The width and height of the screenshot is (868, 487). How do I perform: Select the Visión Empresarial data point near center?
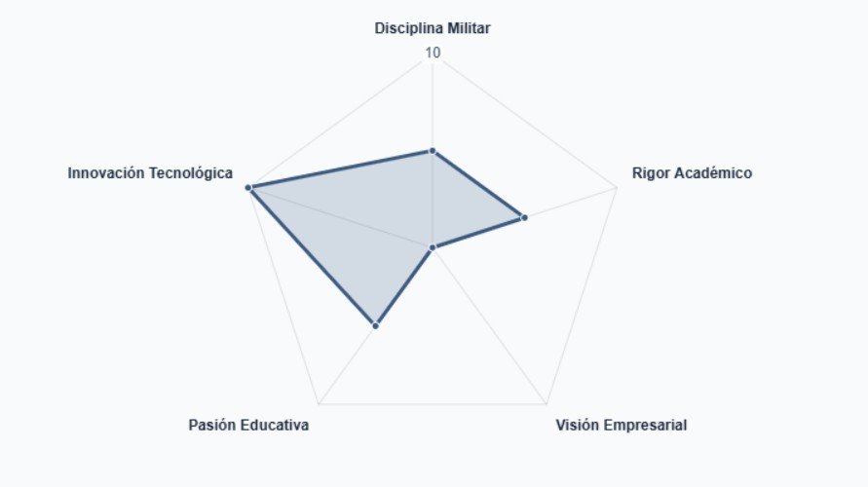click(x=434, y=247)
